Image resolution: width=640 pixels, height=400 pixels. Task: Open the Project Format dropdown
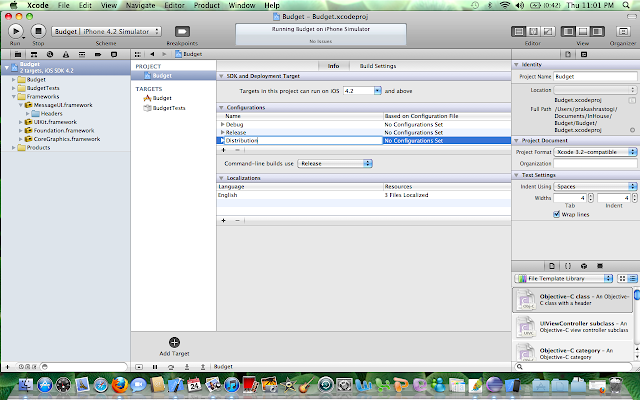(595, 152)
